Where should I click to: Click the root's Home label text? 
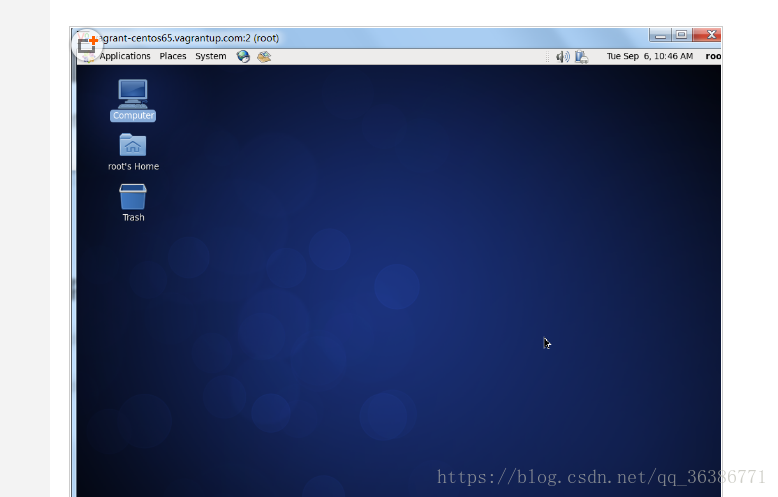pos(133,167)
